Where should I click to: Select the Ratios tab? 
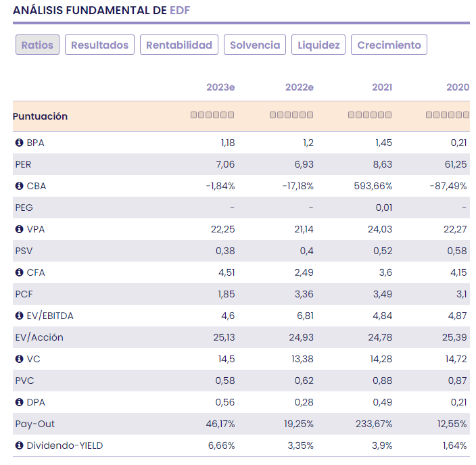[x=38, y=45]
